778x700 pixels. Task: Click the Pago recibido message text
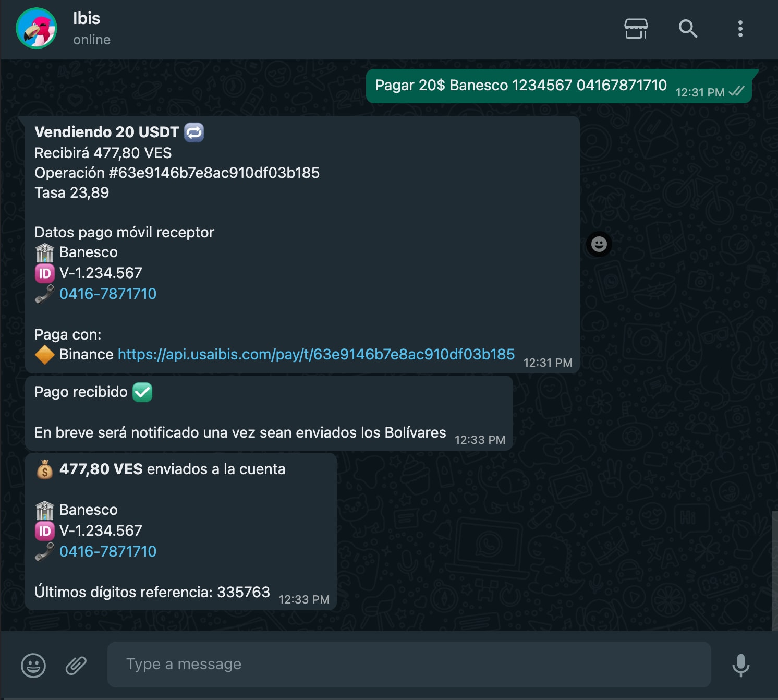point(81,392)
